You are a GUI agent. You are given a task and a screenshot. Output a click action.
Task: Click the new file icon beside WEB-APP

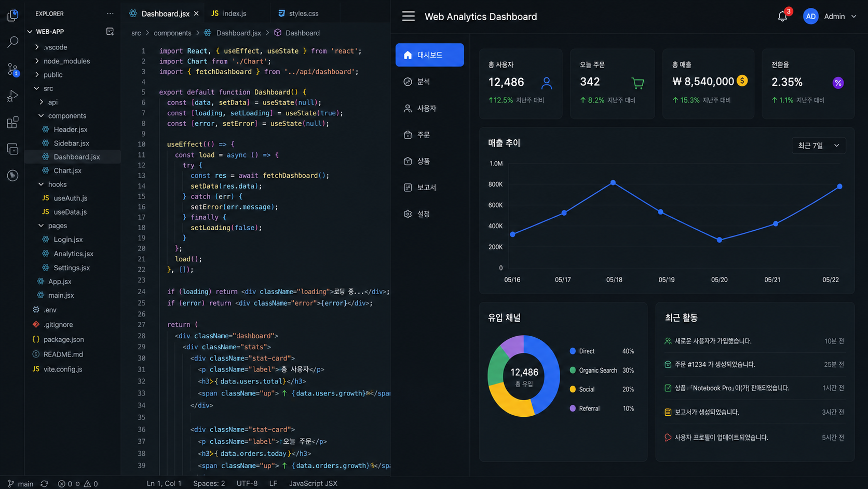110,32
